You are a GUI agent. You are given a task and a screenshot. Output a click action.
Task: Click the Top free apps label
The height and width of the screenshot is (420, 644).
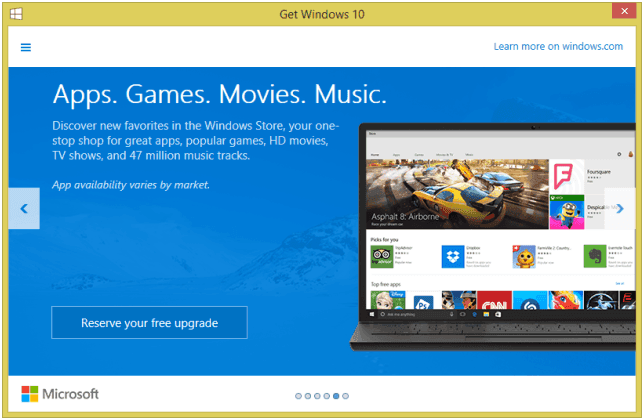(x=386, y=284)
